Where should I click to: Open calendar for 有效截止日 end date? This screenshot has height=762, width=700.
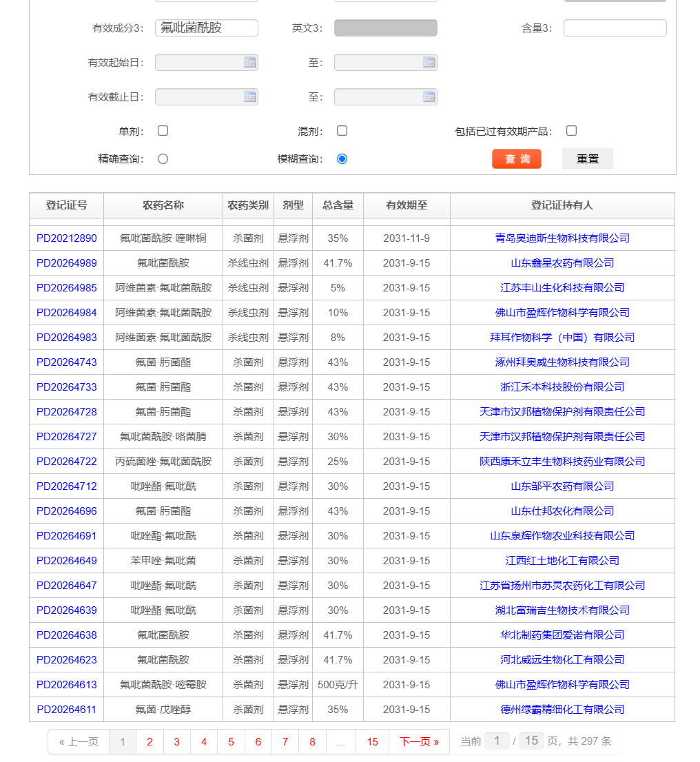click(429, 97)
